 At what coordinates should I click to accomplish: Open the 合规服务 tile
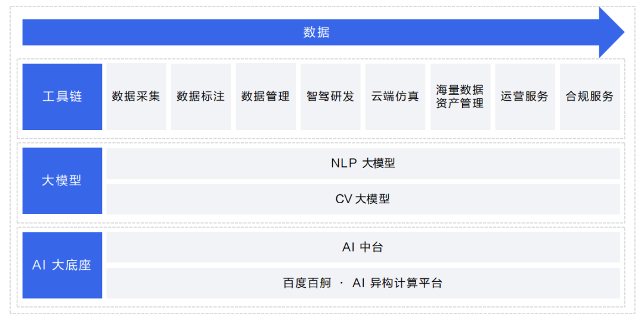[590, 97]
